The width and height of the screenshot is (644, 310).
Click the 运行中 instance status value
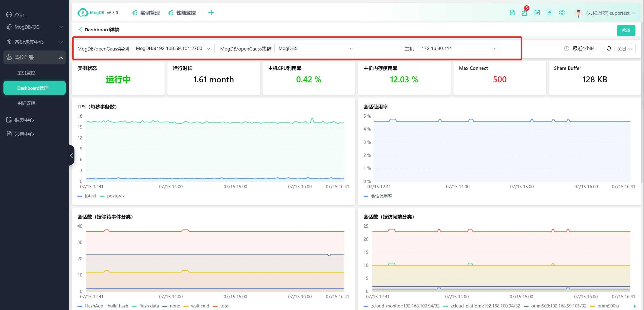click(118, 80)
